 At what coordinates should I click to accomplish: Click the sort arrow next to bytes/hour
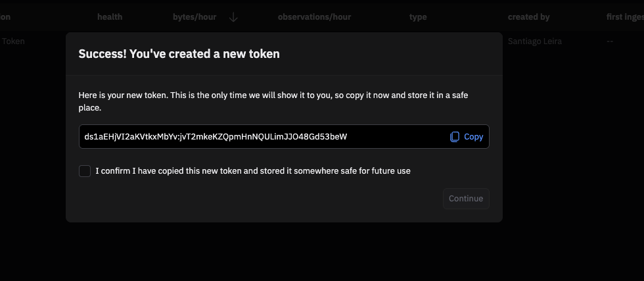(x=233, y=17)
